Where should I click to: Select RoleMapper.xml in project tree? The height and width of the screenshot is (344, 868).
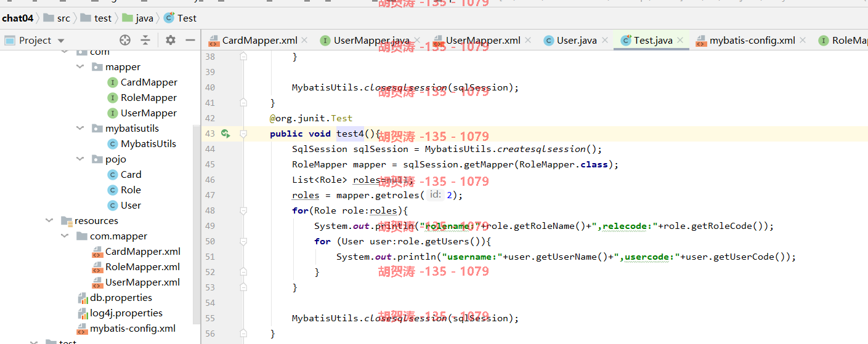136,267
